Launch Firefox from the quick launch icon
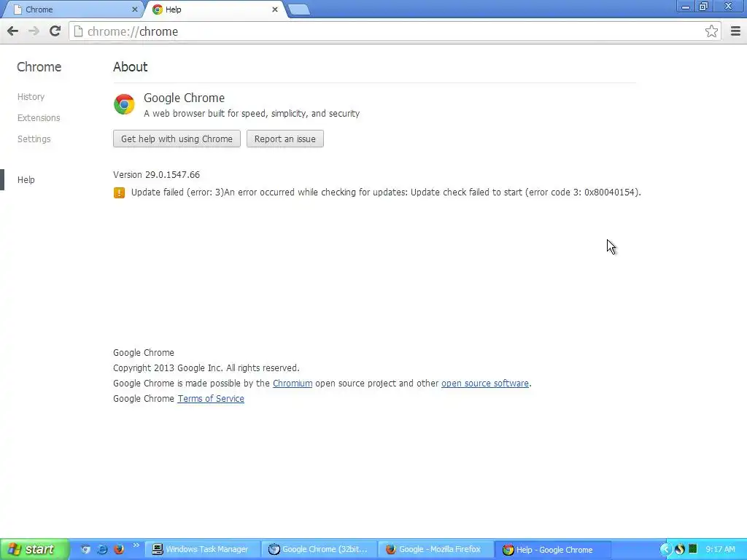 119,549
